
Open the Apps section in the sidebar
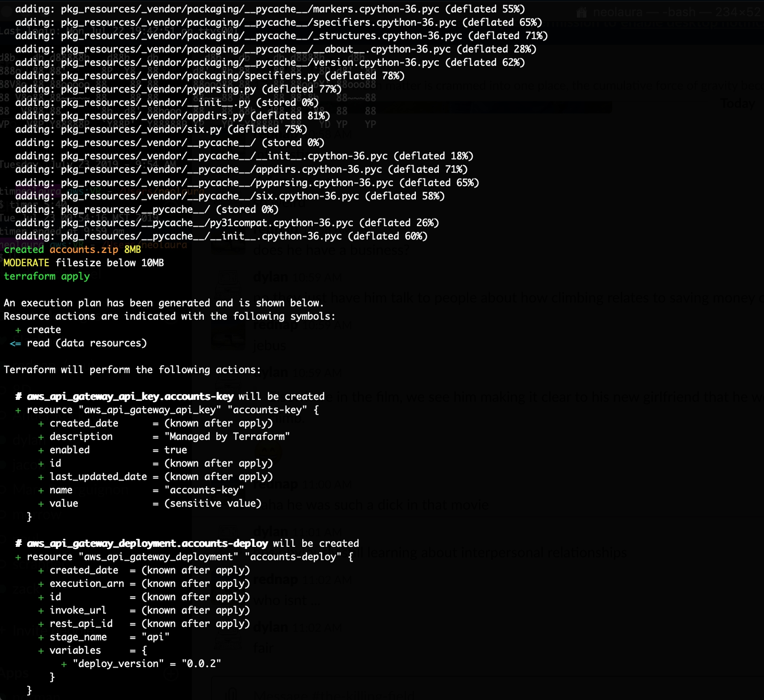tap(14, 674)
